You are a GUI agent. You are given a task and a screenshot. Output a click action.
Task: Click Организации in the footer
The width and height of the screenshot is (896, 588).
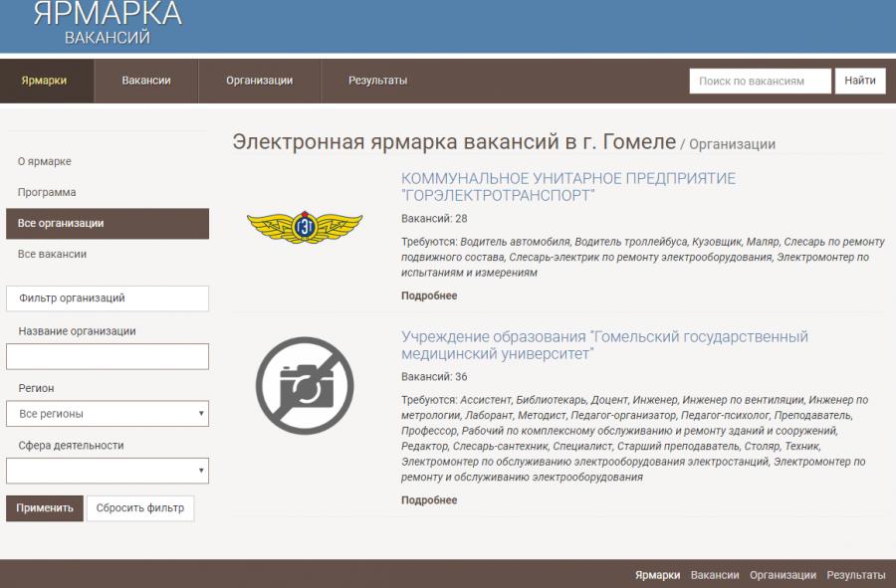coord(783,575)
